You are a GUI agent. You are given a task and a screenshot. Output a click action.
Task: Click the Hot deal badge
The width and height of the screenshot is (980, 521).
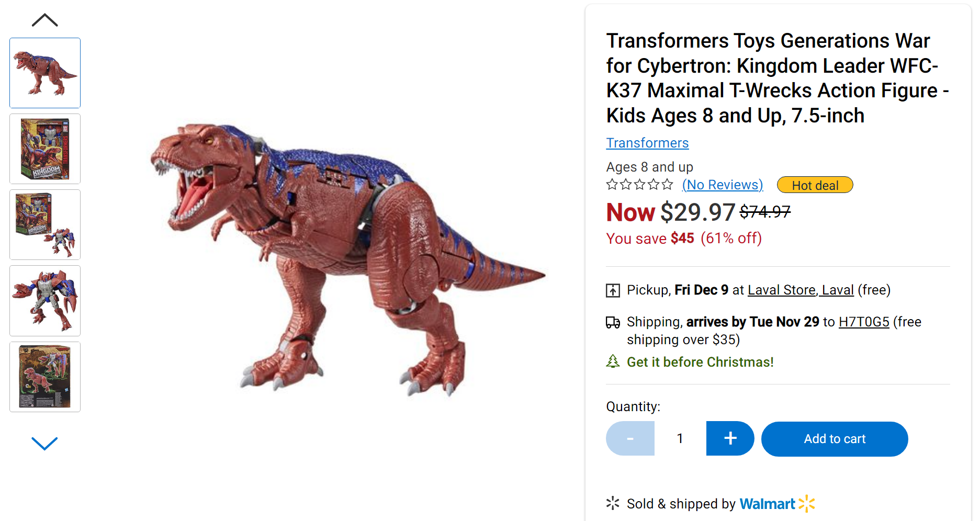pos(815,185)
